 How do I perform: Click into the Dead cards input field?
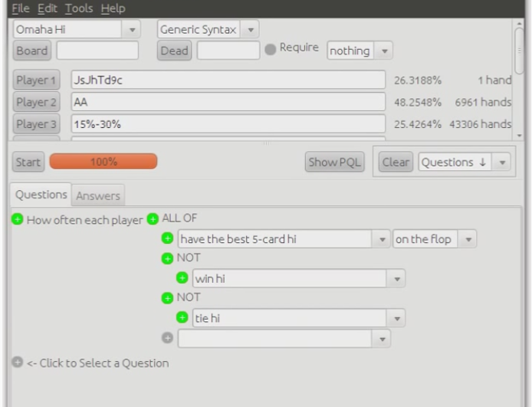(x=228, y=51)
